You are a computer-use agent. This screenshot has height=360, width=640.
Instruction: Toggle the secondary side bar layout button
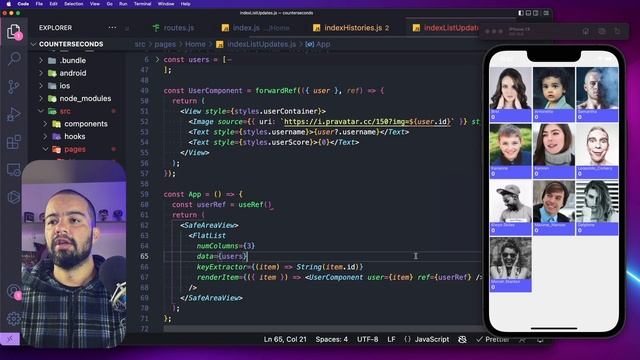click(x=536, y=13)
